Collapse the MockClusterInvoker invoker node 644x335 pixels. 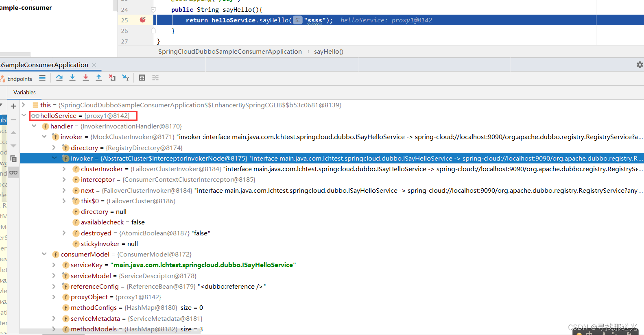[44, 137]
